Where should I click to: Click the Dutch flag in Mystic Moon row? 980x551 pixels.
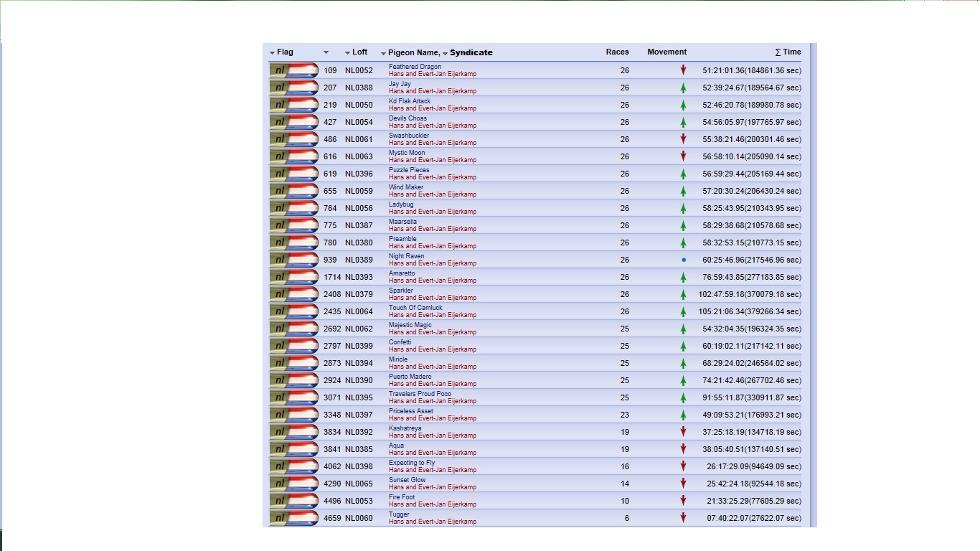pos(294,156)
